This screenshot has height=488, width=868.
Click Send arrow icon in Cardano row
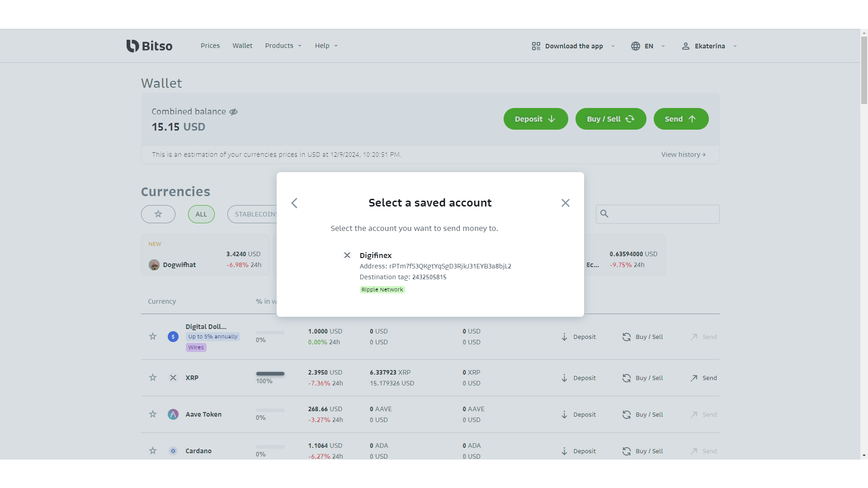tap(694, 451)
